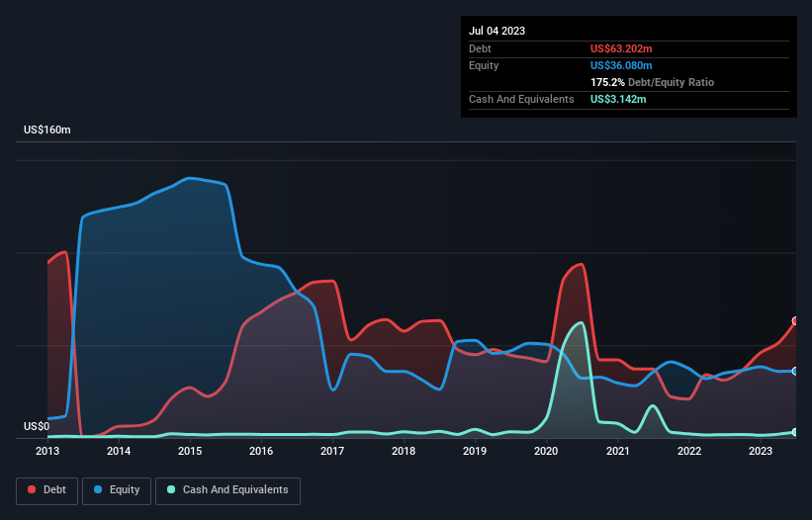Screen dimensions: 812x520
Task: Click the Jul 04 2023 tooltip date
Action: tap(496, 31)
